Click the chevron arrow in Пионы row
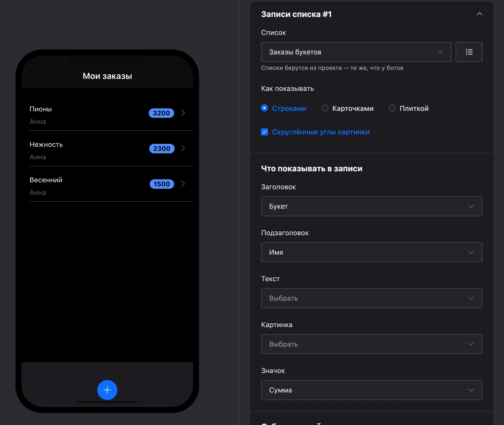Screen dimensions: 504x425 (183, 113)
